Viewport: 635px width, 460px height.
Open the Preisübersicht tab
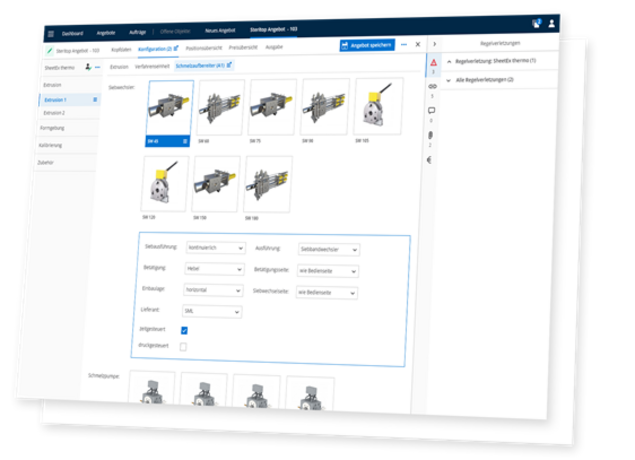pyautogui.click(x=243, y=47)
